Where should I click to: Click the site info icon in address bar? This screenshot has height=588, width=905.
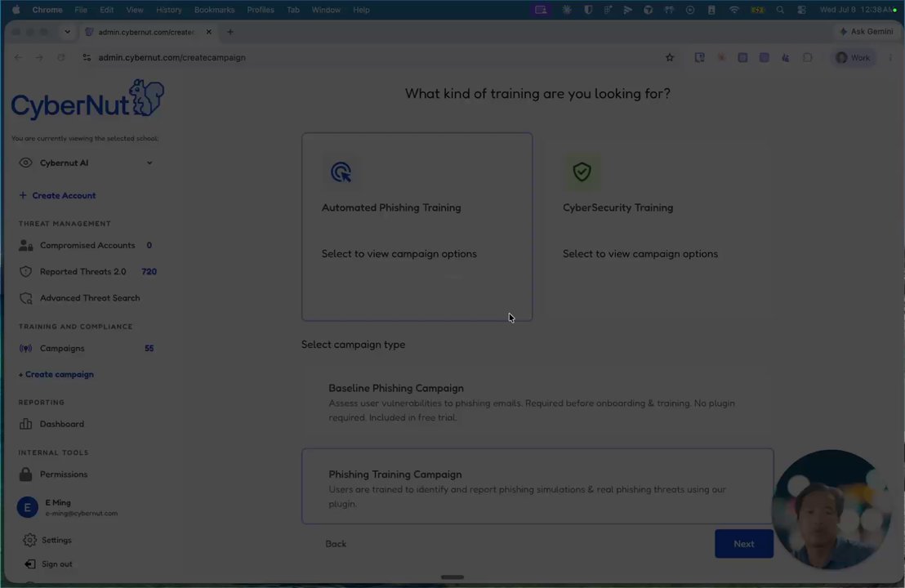point(87,58)
